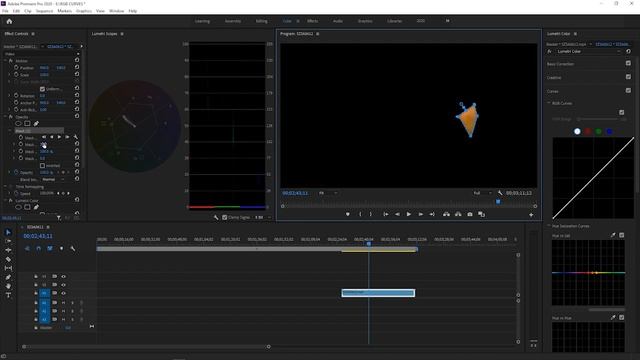Select the Slip tool
The image size is (640, 360).
[x=8, y=268]
